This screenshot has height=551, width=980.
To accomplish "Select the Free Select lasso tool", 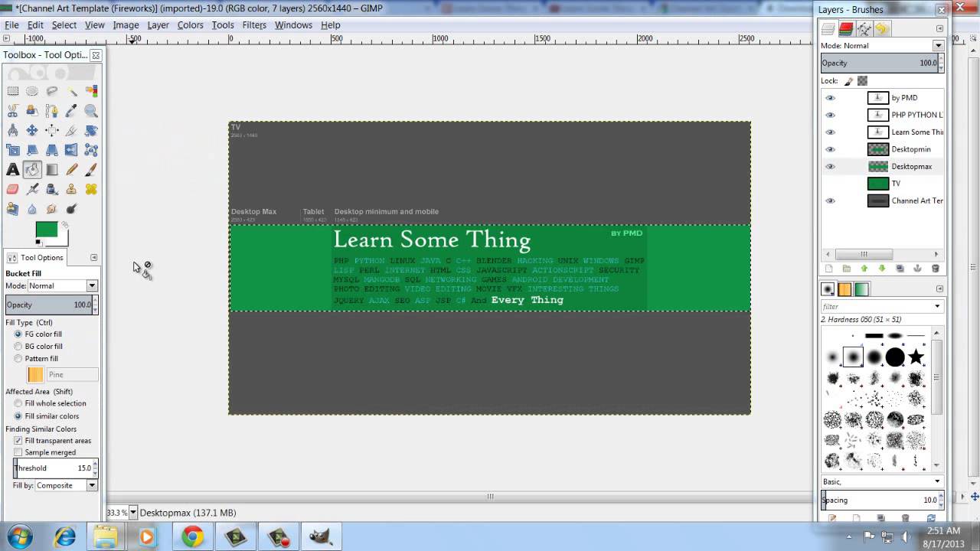I will 52,91.
